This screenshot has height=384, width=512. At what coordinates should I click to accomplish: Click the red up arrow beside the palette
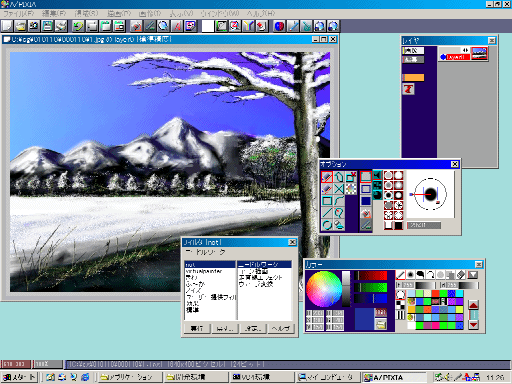[473, 305]
